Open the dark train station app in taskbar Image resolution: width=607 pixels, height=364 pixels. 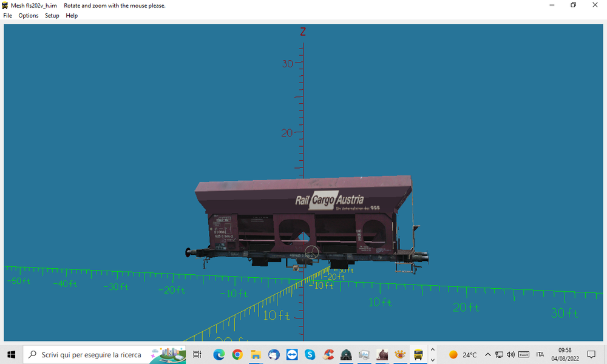click(x=346, y=354)
